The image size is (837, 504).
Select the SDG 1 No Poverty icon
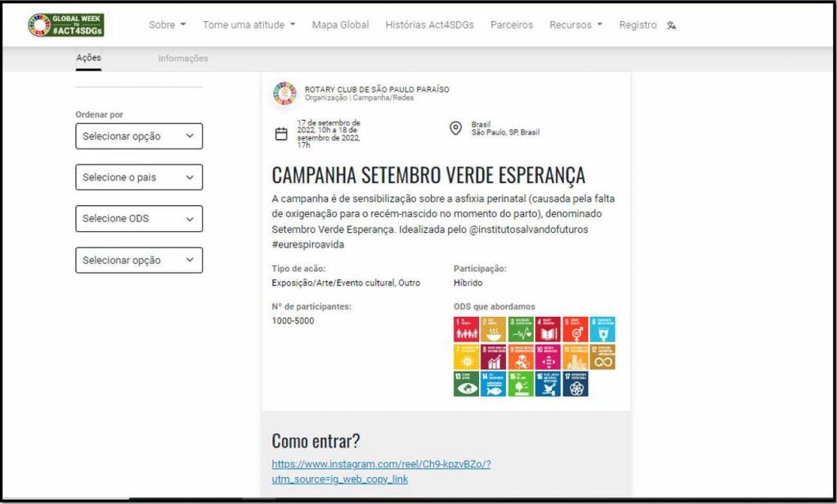(466, 329)
